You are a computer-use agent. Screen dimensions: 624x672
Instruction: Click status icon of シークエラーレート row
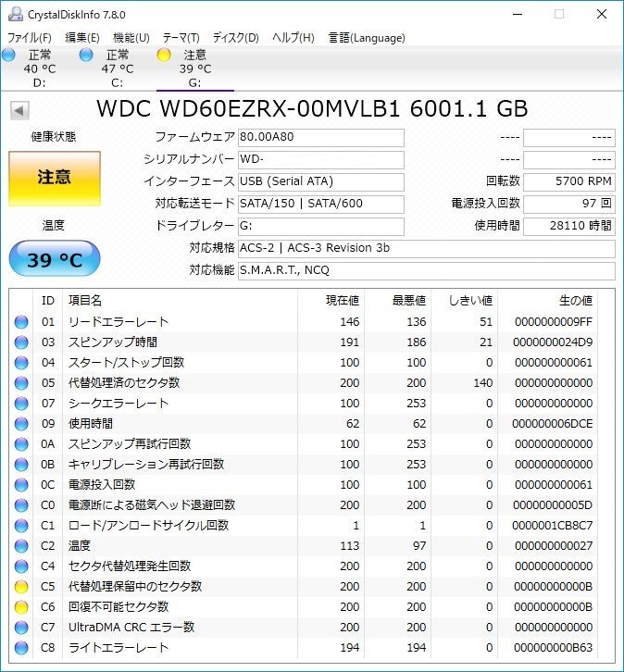pyautogui.click(x=21, y=404)
